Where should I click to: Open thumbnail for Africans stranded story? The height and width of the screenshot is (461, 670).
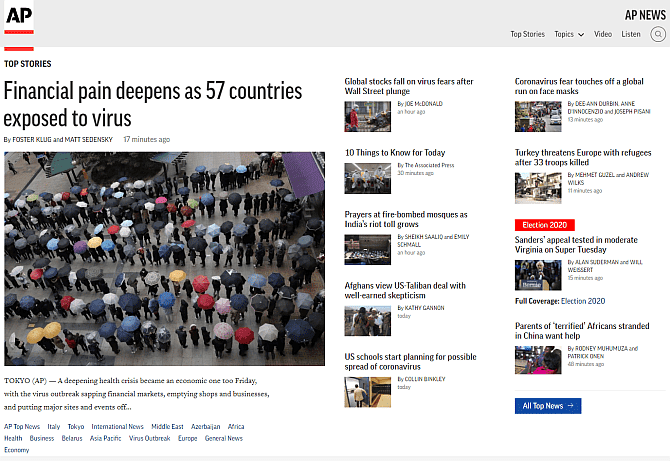pyautogui.click(x=538, y=360)
